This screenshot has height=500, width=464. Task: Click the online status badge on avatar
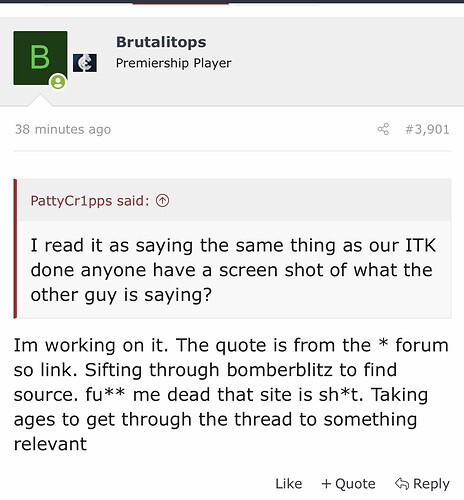[58, 82]
